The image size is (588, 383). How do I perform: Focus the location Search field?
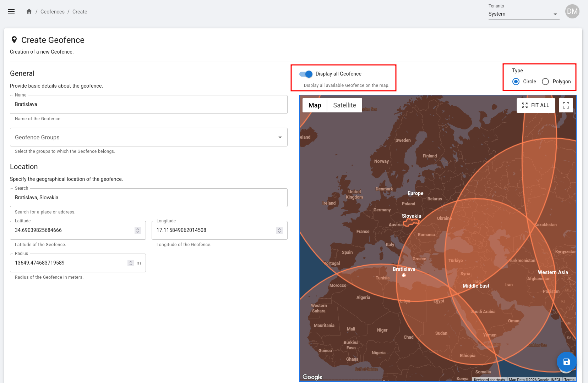[148, 198]
